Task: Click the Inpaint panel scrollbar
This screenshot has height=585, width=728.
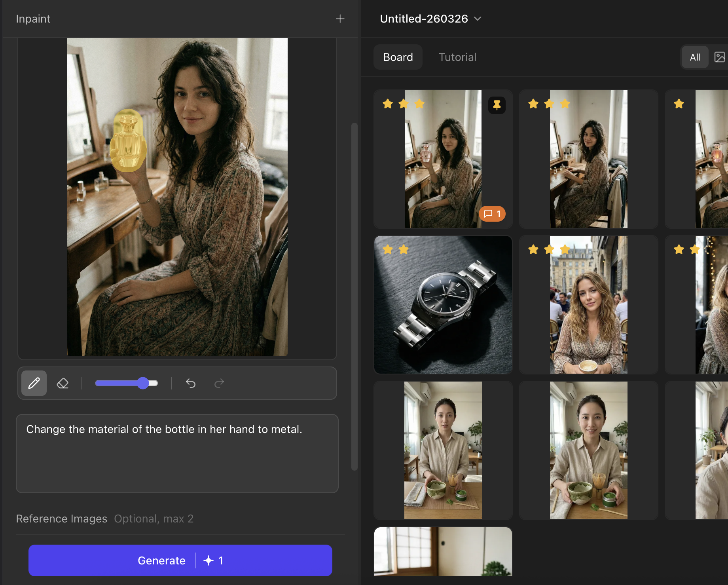Action: pyautogui.click(x=354, y=297)
